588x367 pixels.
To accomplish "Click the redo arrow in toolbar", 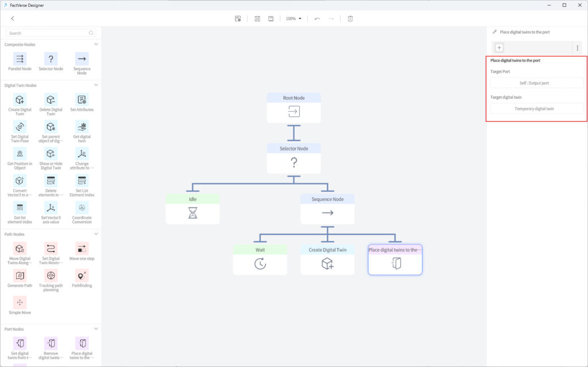I will coord(331,18).
